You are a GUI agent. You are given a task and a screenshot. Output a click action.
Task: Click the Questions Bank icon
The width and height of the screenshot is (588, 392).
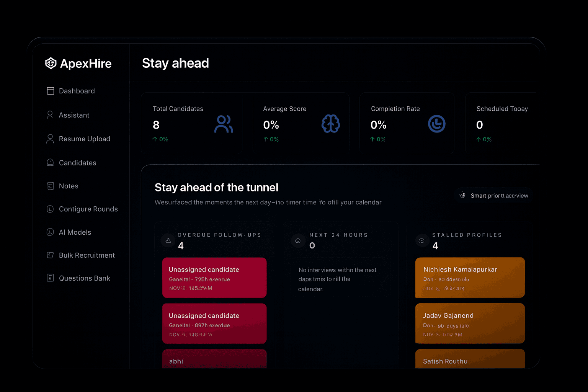pos(51,278)
